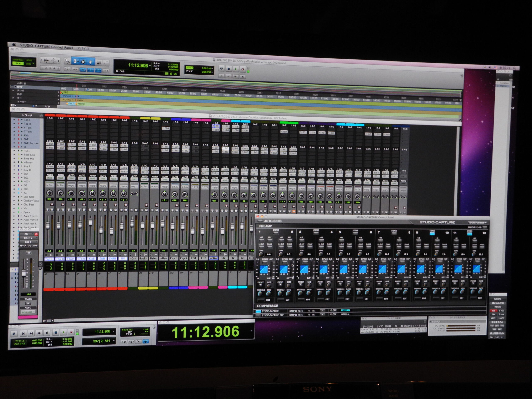The image size is (532, 399).
Task: Click the Stop button in the edit window transport
Action: tap(229, 69)
